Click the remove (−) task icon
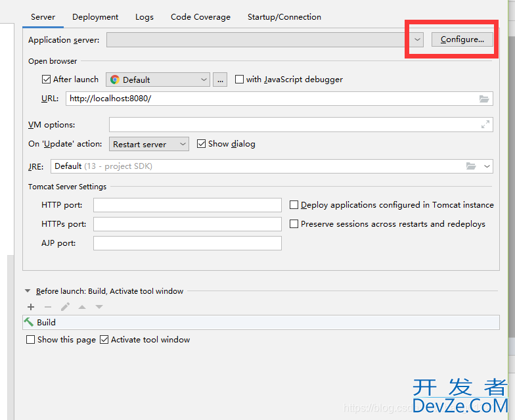The width and height of the screenshot is (515, 420). click(x=48, y=307)
